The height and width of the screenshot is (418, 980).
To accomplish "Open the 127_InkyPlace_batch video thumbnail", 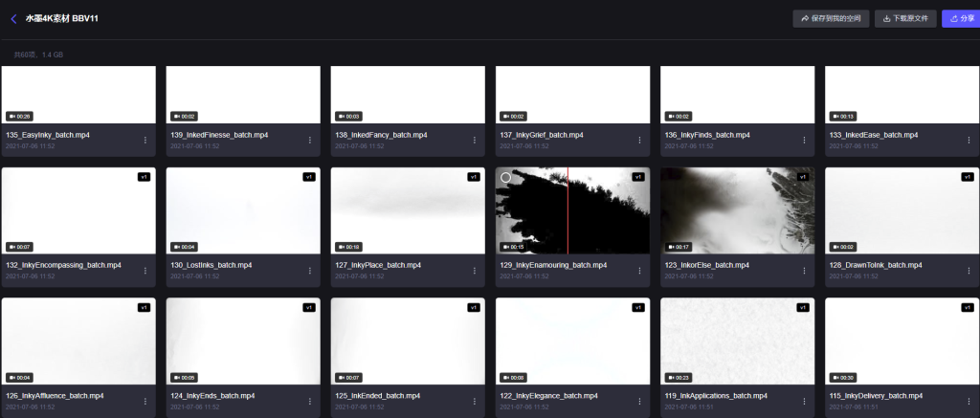I will point(408,210).
